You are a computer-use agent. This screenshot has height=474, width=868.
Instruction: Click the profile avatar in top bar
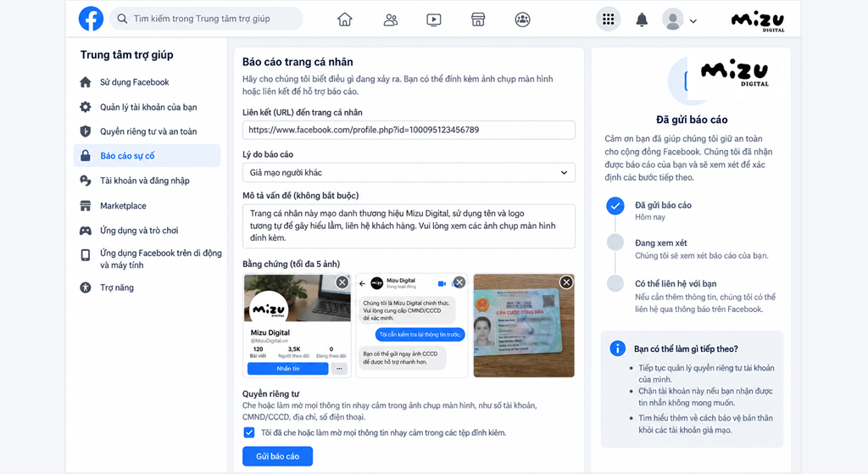672,20
